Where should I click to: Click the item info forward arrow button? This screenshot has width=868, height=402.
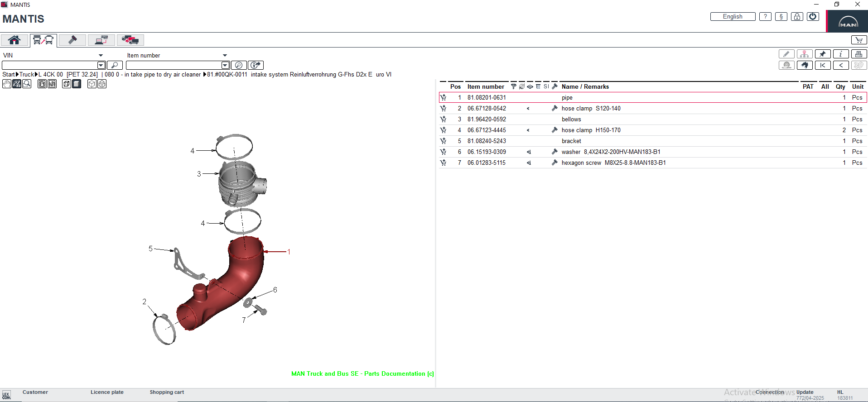click(256, 65)
